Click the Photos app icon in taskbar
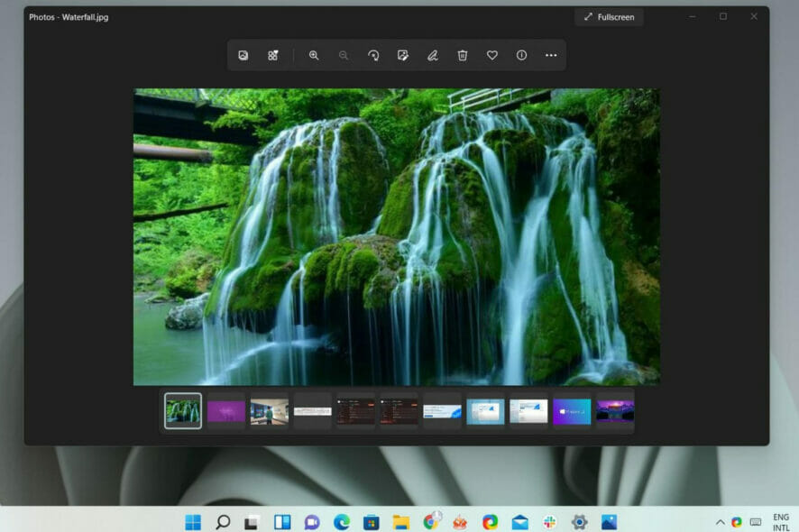Screen dimensions: 799x532 click(609, 522)
